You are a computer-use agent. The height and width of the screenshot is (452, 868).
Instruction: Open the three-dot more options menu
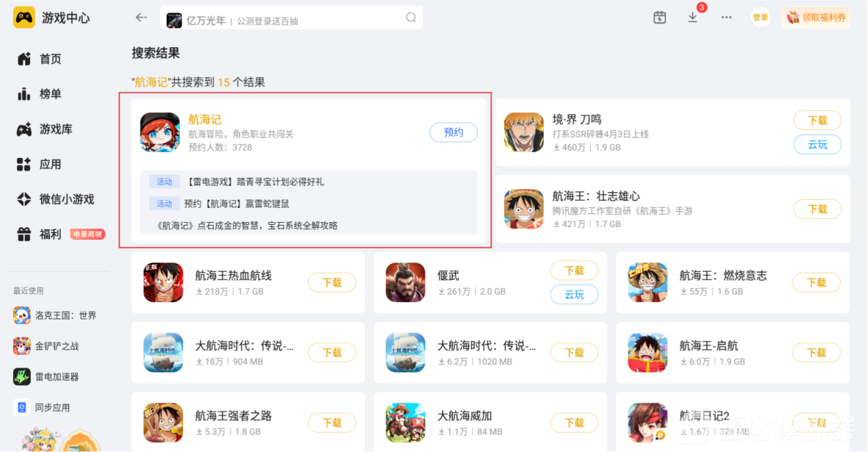[x=726, y=18]
